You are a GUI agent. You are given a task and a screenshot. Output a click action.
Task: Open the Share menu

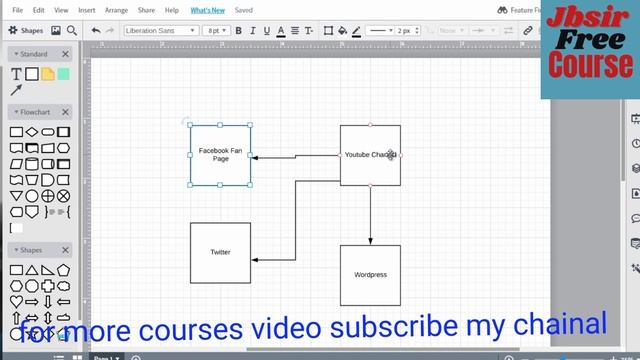[146, 10]
